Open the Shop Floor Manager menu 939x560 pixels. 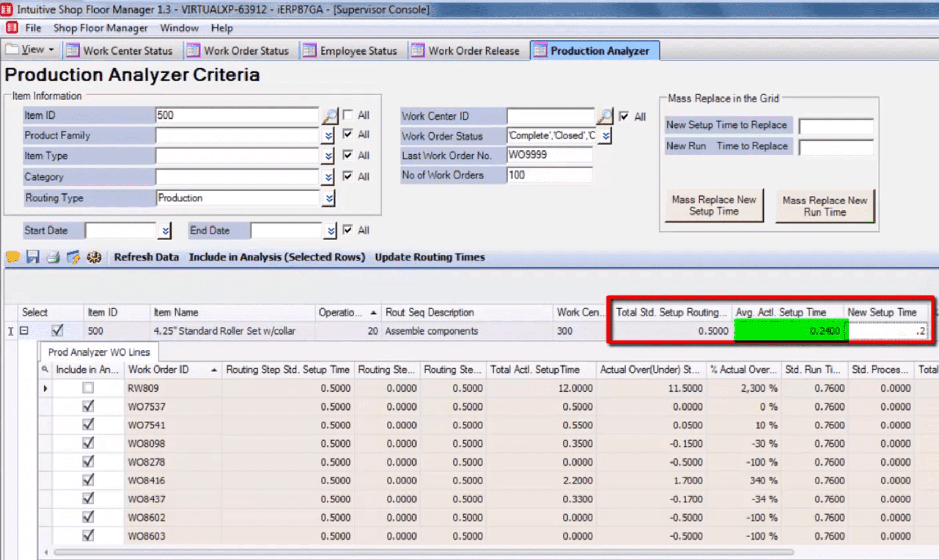[x=100, y=28]
